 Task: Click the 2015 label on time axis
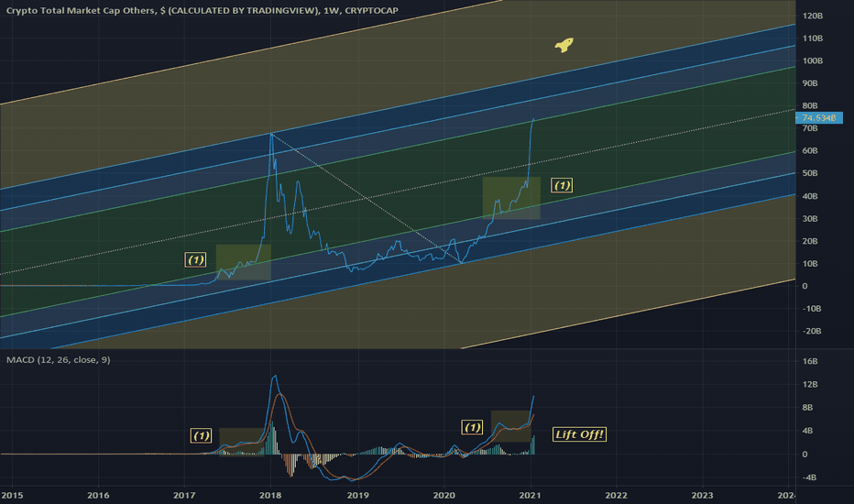point(12,495)
